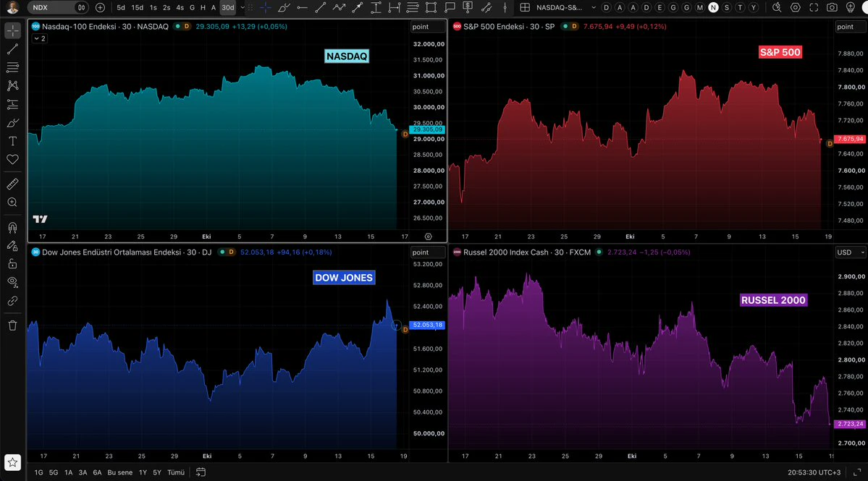
Task: Open go-to-date calendar icon in bottom bar
Action: 201,472
